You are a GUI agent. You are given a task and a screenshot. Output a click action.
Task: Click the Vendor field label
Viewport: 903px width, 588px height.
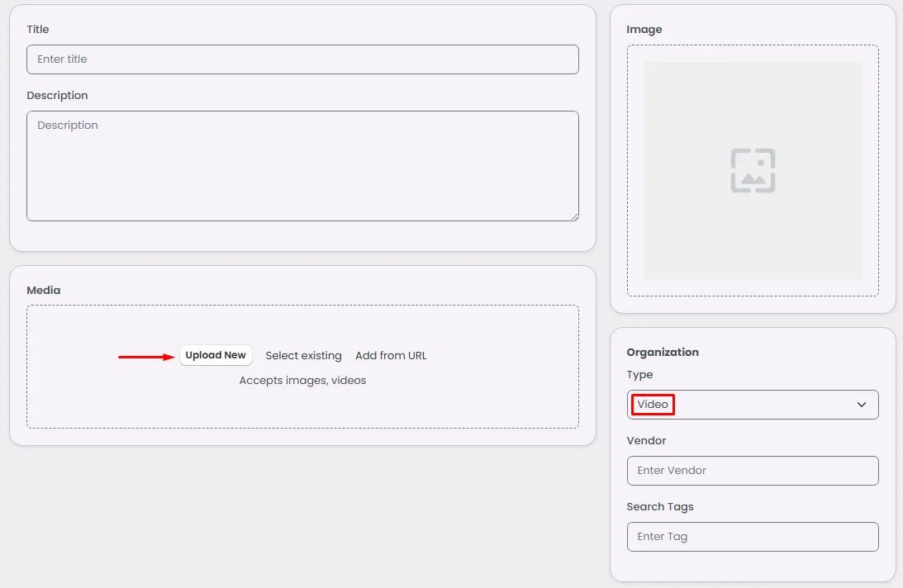click(646, 441)
